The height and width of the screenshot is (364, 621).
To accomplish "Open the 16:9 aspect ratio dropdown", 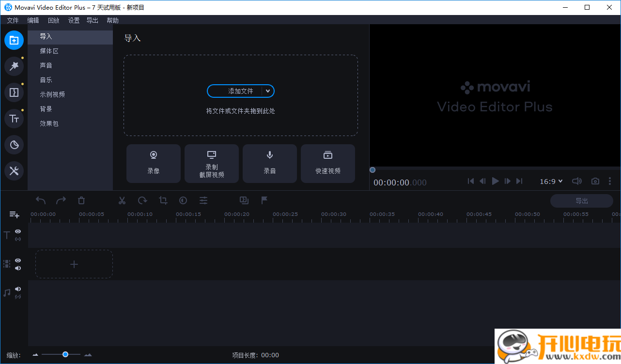I will (x=551, y=181).
